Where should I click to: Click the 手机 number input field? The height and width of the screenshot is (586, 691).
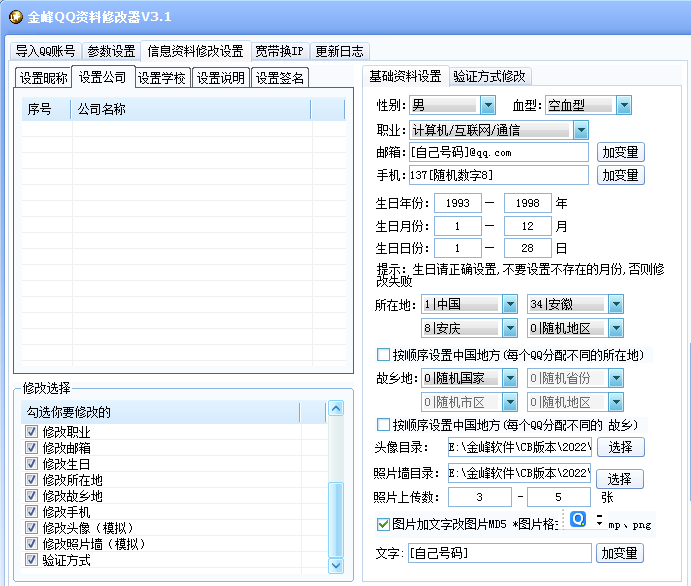point(499,175)
